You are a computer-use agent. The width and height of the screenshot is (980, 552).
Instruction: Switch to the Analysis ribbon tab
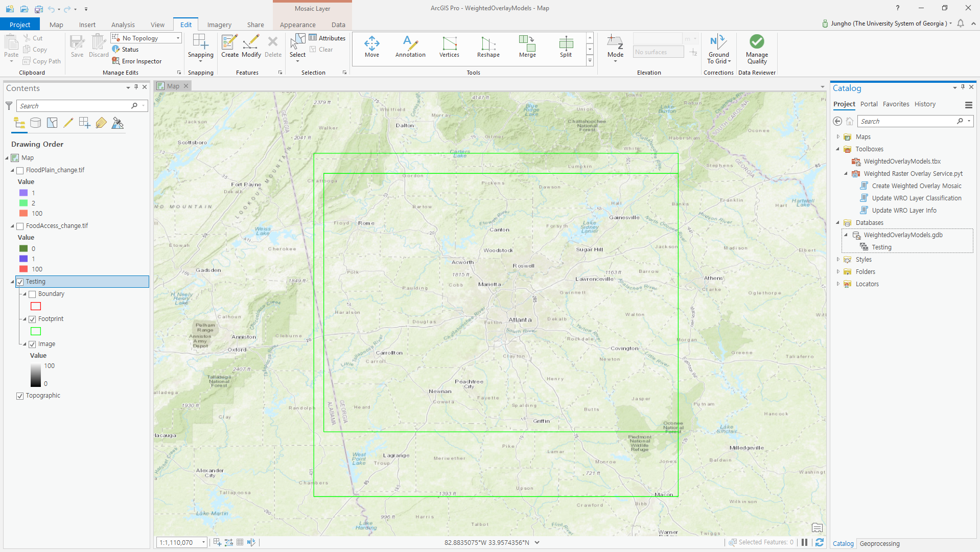click(x=123, y=25)
